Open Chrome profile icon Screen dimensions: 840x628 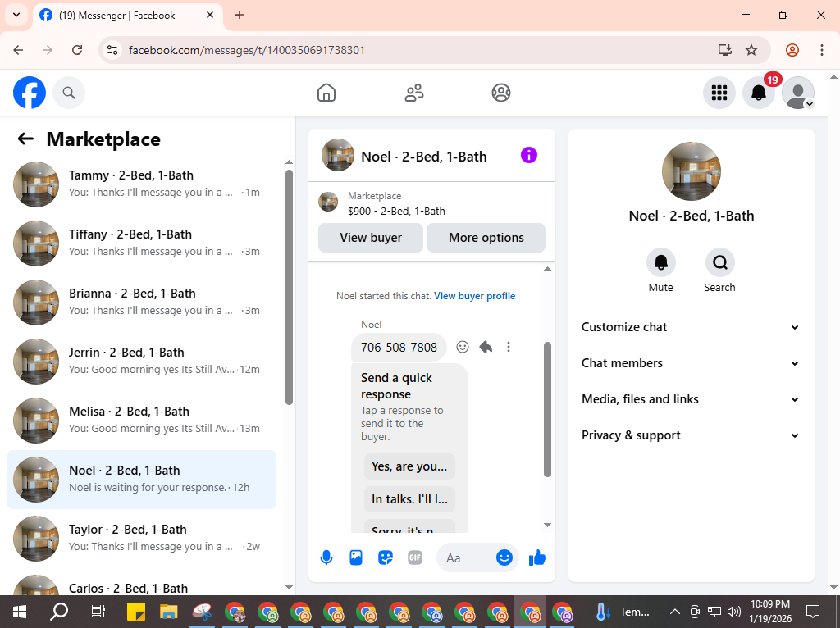[792, 50]
